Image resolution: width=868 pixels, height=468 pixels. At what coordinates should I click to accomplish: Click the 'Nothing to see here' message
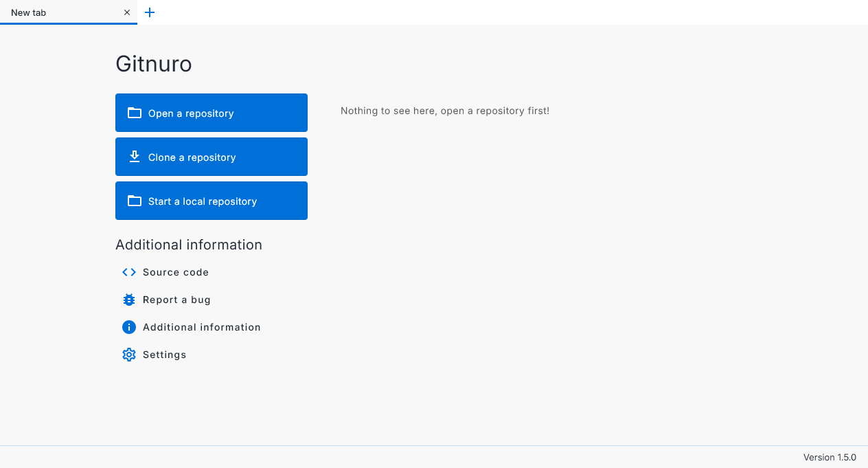point(445,111)
